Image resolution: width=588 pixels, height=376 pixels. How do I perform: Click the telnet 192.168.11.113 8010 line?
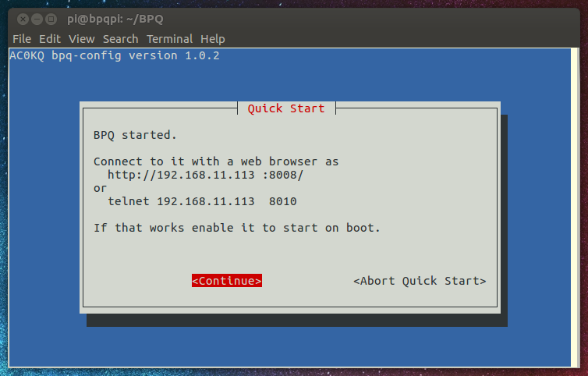(202, 201)
